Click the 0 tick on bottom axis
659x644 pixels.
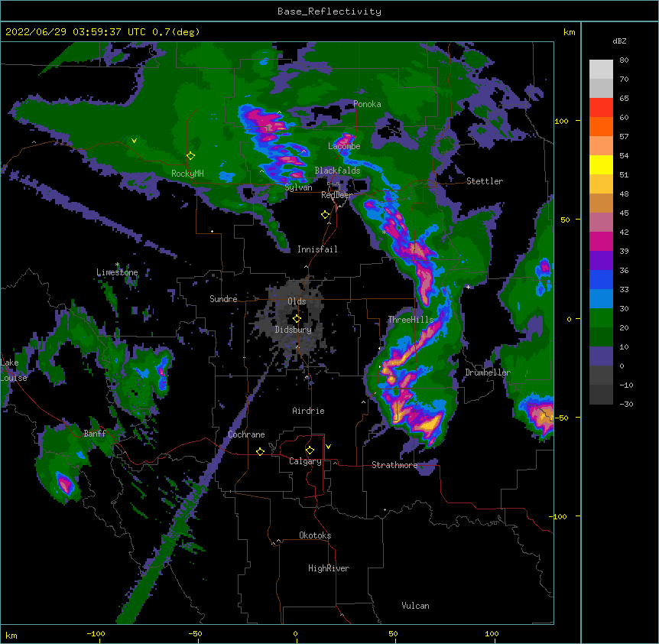(x=295, y=633)
